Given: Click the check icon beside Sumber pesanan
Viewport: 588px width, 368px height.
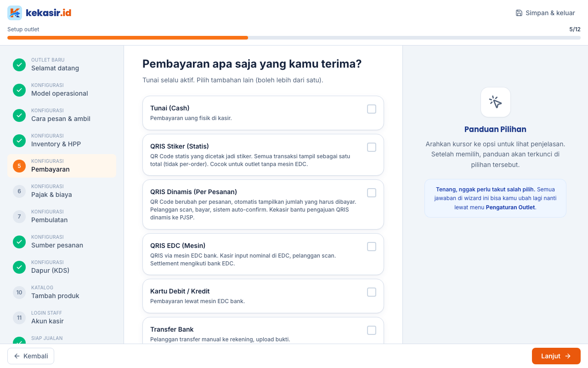Looking at the screenshot, I should (x=19, y=242).
